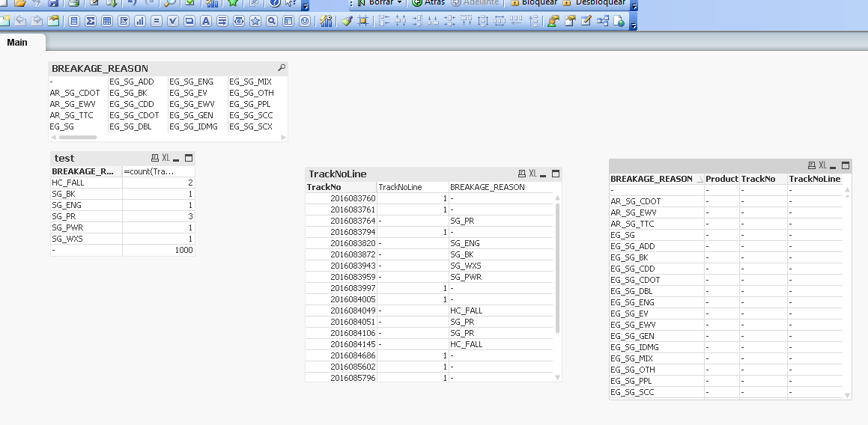Print the test chart via caption icon
Viewport: 868px width, 425px height.
[155, 158]
